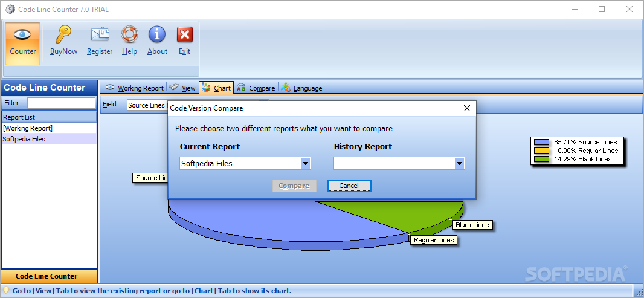Click the Cancel button in the dialog

[349, 186]
